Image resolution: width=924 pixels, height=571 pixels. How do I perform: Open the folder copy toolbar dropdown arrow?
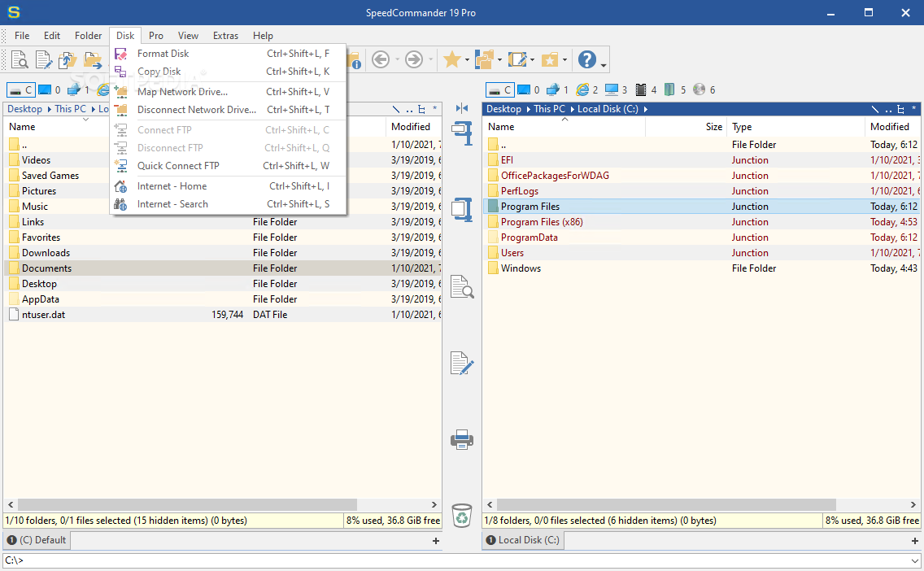click(x=499, y=59)
